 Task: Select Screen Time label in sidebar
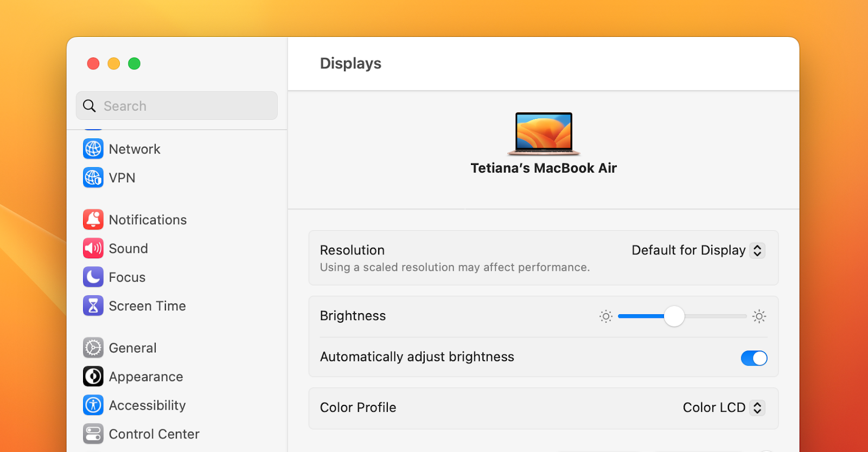148,306
